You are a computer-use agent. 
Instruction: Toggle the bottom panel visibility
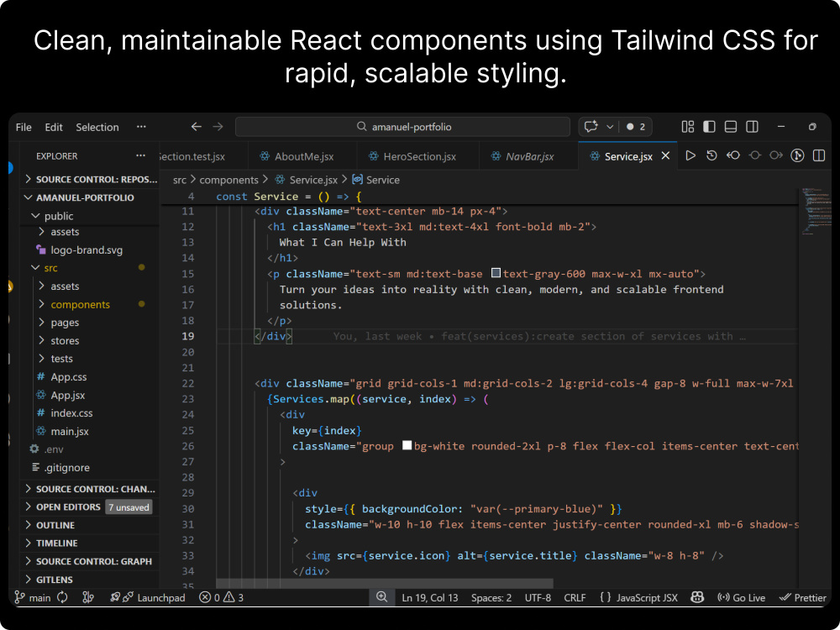731,127
